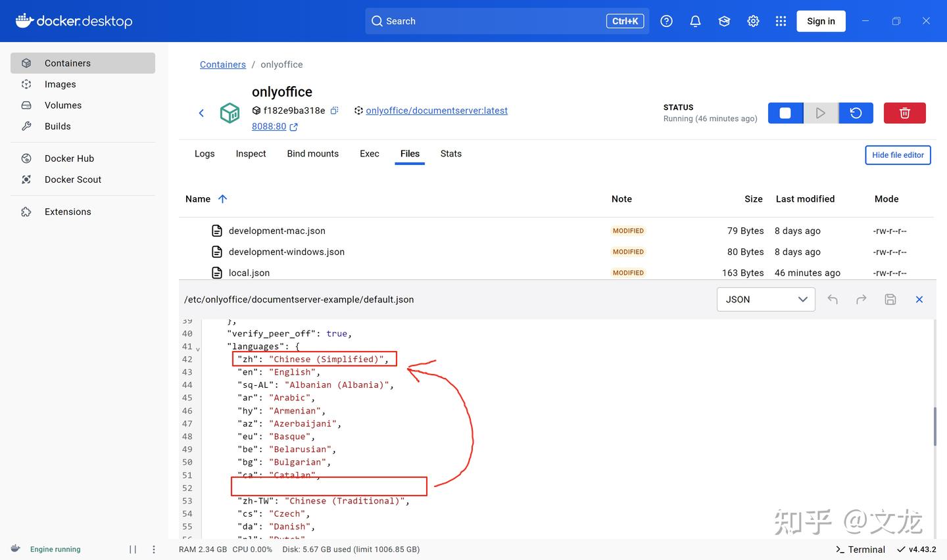
Task: Open the Exec tab
Action: click(x=370, y=154)
